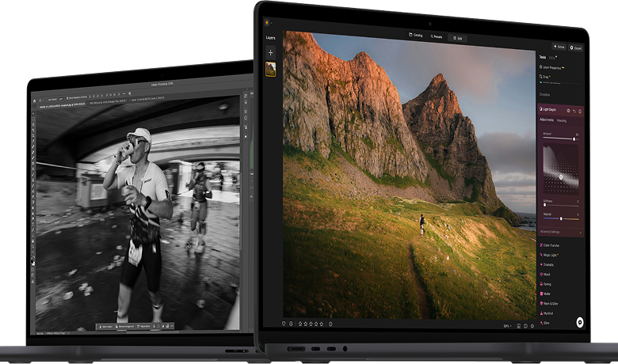Image resolution: width=618 pixels, height=364 pixels.
Task: Open the Mystical tool
Action: (546, 313)
